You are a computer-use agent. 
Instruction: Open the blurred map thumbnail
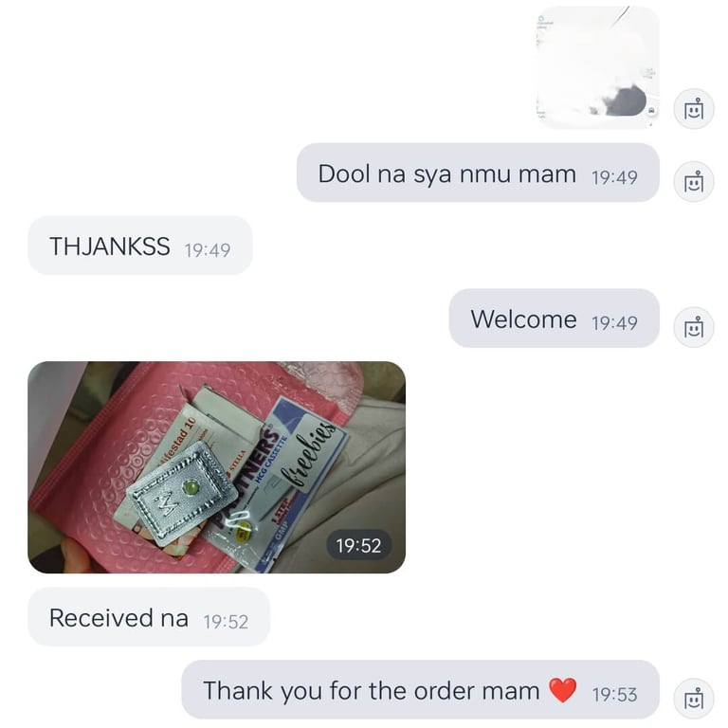tap(597, 67)
